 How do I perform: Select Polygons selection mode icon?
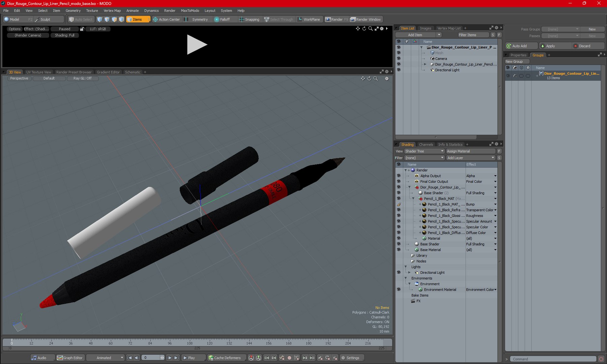click(x=114, y=20)
